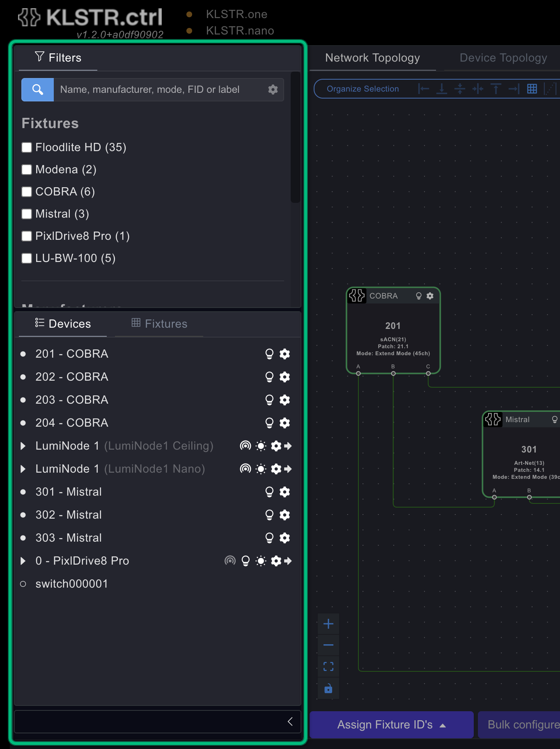560x749 pixels.
Task: Click bulb icon on COBRA 201 node
Action: [x=419, y=296]
